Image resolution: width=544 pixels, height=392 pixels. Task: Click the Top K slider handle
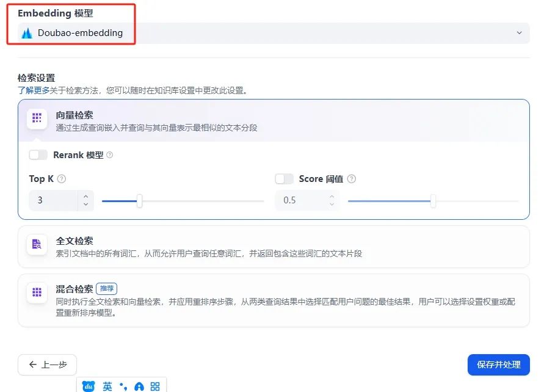tap(139, 200)
